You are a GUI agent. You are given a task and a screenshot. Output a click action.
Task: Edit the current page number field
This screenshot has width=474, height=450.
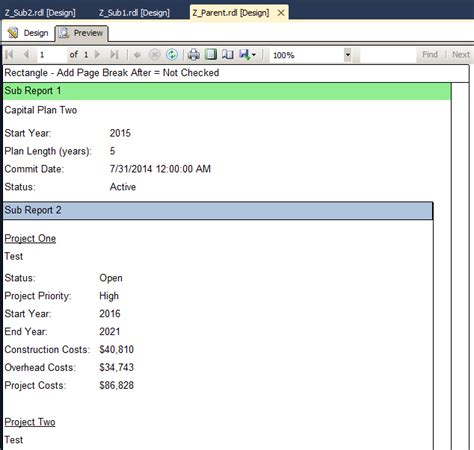(51, 55)
